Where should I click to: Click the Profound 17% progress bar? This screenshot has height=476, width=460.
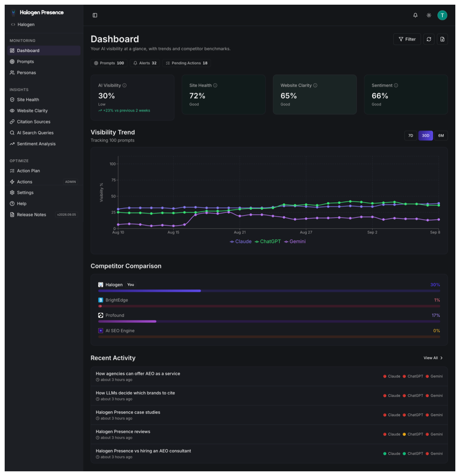pyautogui.click(x=269, y=321)
